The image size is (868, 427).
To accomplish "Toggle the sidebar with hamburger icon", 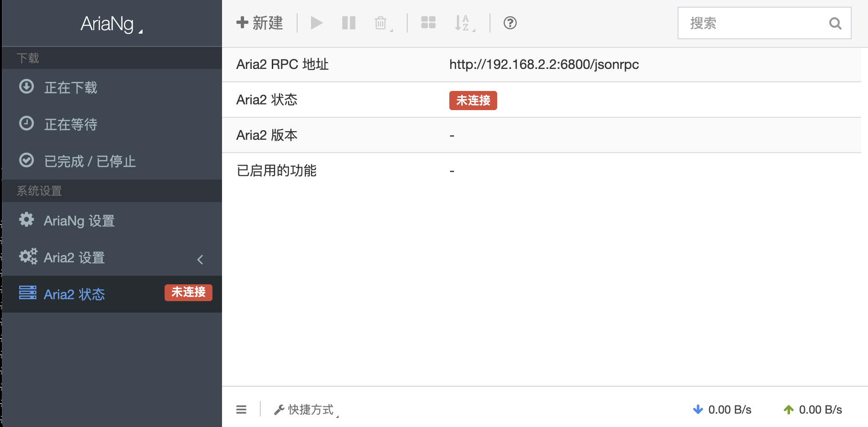I will click(241, 410).
